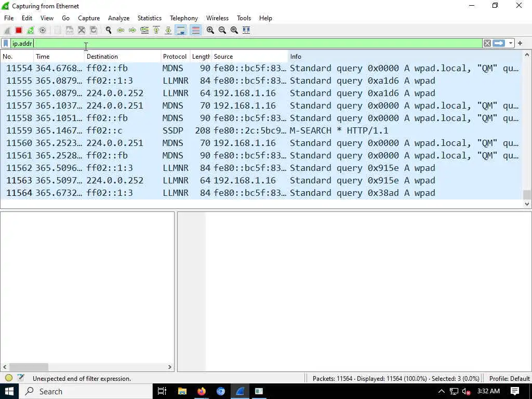Open the Go menu
The width and height of the screenshot is (532, 399).
pos(65,18)
